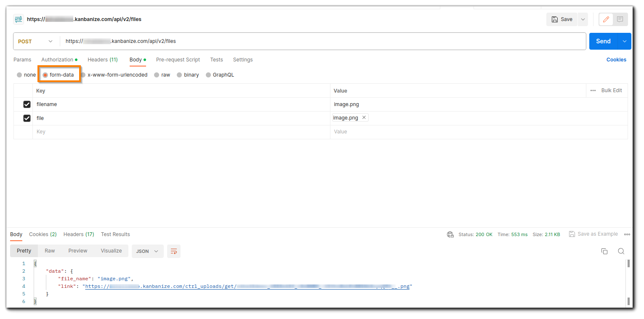Select the form-data body type
The image size is (644, 319).
click(x=59, y=75)
